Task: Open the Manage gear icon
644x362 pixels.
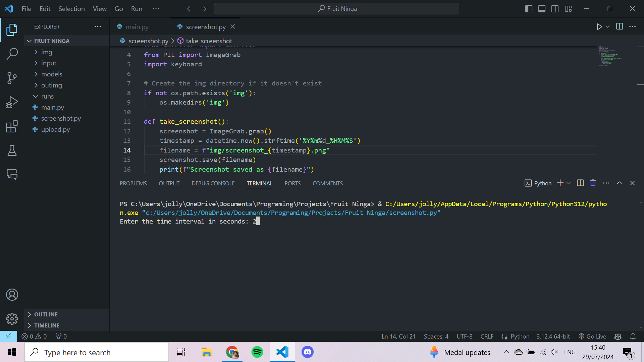Action: [x=12, y=319]
